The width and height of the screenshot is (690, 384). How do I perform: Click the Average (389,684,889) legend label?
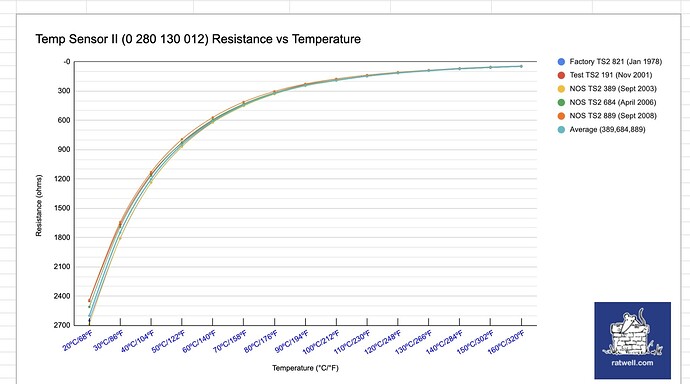click(x=607, y=129)
